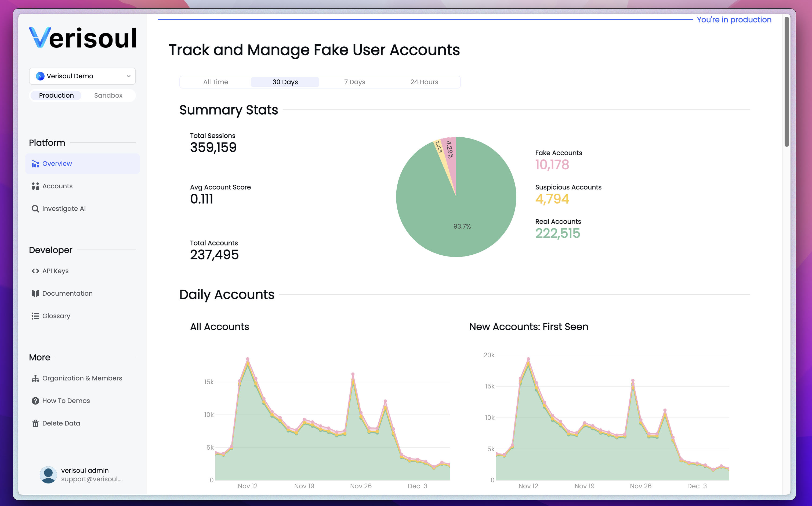This screenshot has height=506, width=812.
Task: Toggle the How To Demos question mark icon
Action: click(35, 401)
